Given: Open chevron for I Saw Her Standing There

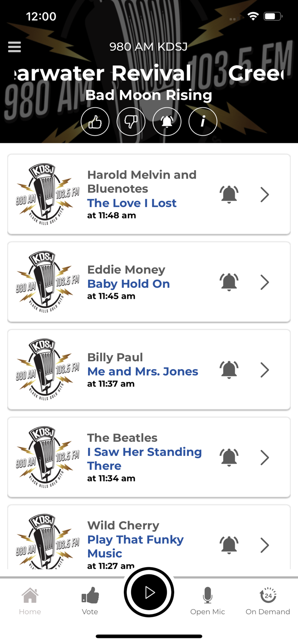Looking at the screenshot, I should point(265,458).
